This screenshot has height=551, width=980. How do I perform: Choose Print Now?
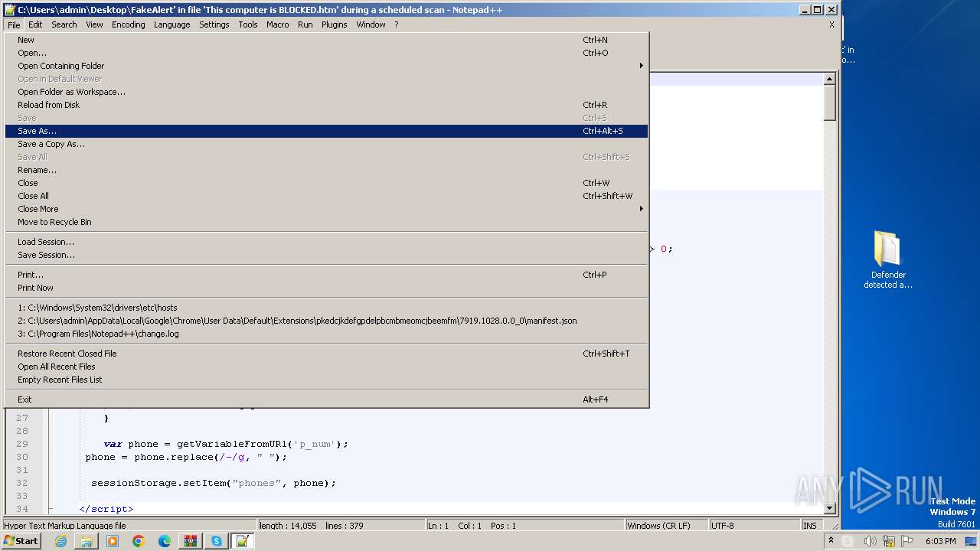click(x=327, y=288)
